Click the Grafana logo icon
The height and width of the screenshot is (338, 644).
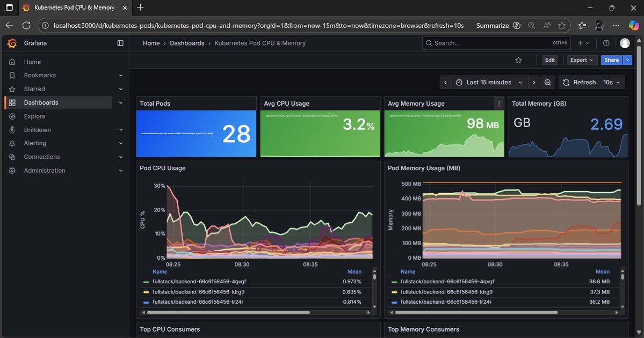tap(12, 43)
